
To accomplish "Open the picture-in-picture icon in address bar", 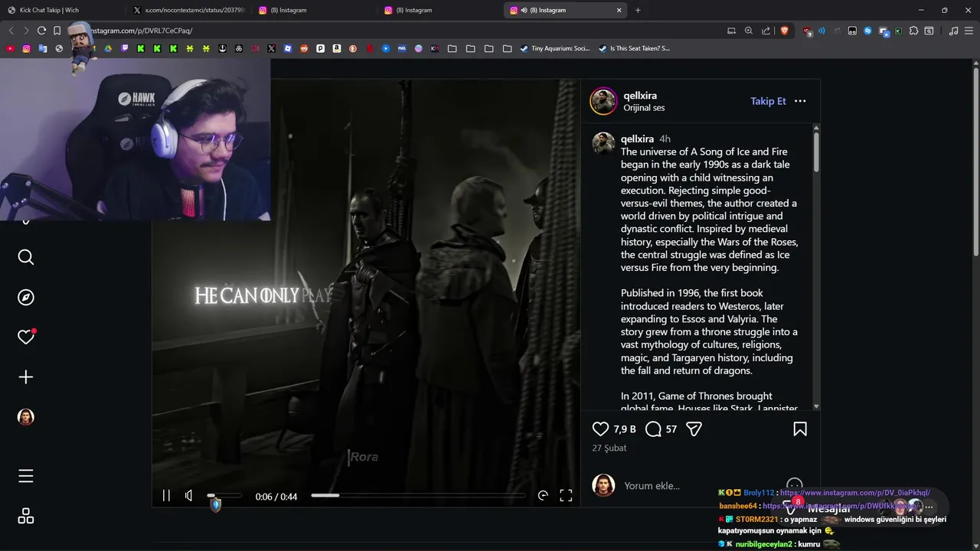I will tap(731, 31).
